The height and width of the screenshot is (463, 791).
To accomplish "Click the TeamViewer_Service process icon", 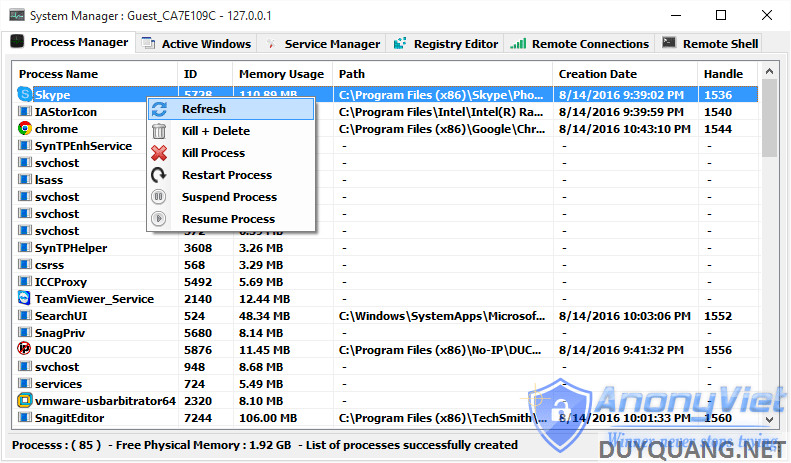I will click(24, 299).
